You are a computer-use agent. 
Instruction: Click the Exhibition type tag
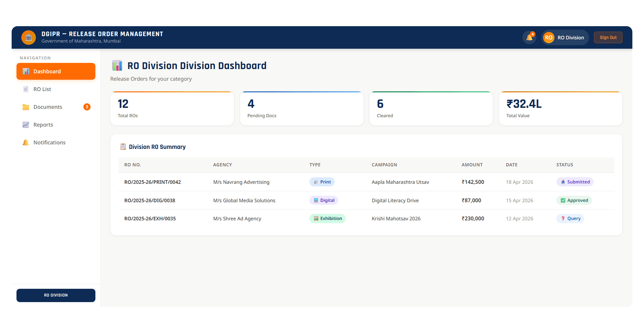[328, 219]
